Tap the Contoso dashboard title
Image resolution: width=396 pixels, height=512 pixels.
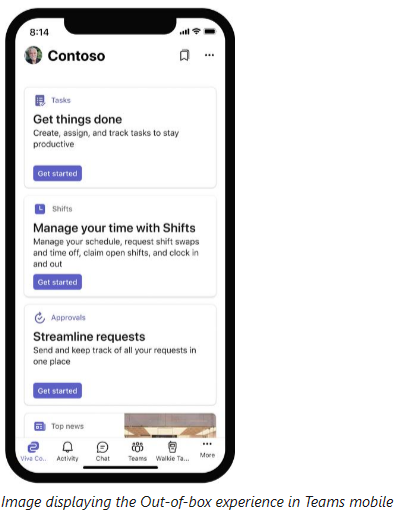click(x=76, y=56)
